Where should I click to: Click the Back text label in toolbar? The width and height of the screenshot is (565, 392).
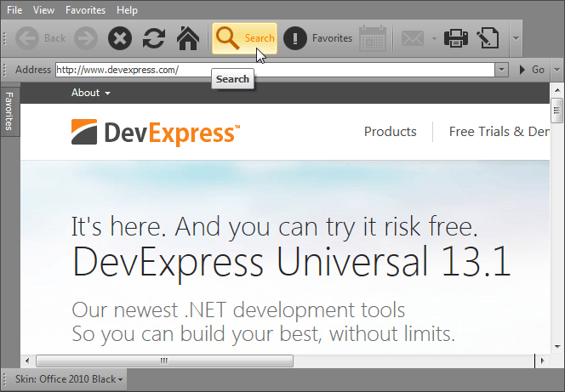54,38
